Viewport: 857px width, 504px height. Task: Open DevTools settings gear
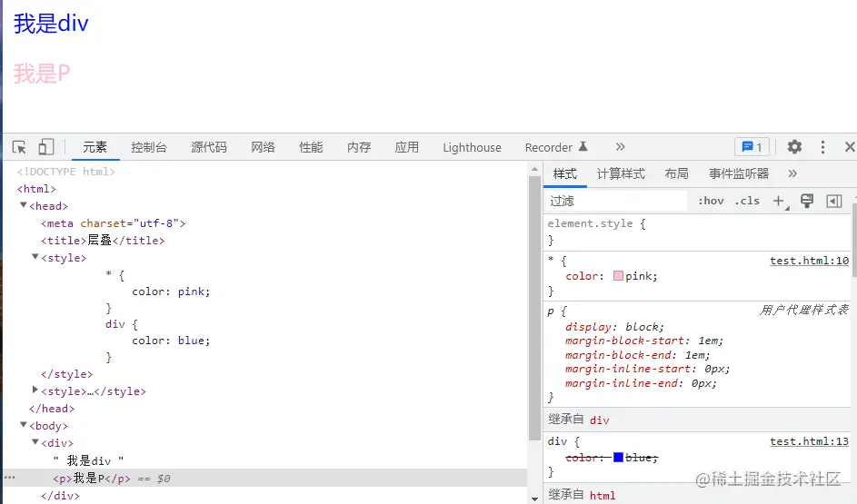tap(794, 147)
